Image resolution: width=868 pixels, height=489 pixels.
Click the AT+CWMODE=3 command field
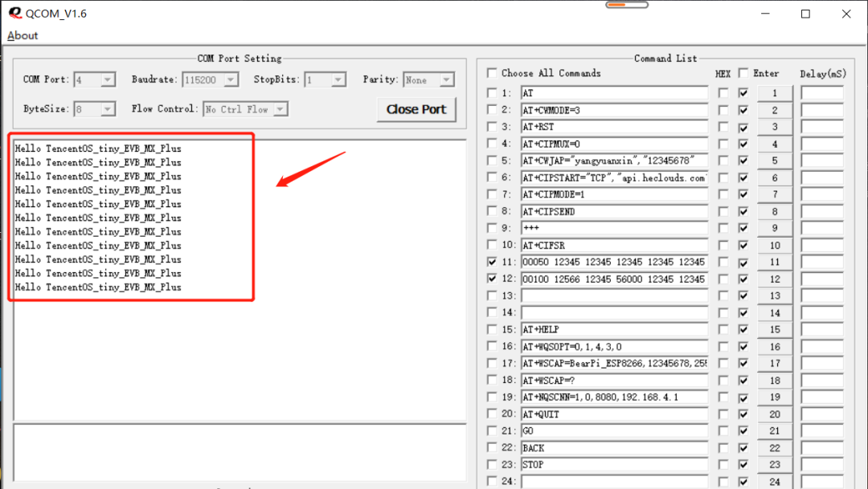(614, 110)
